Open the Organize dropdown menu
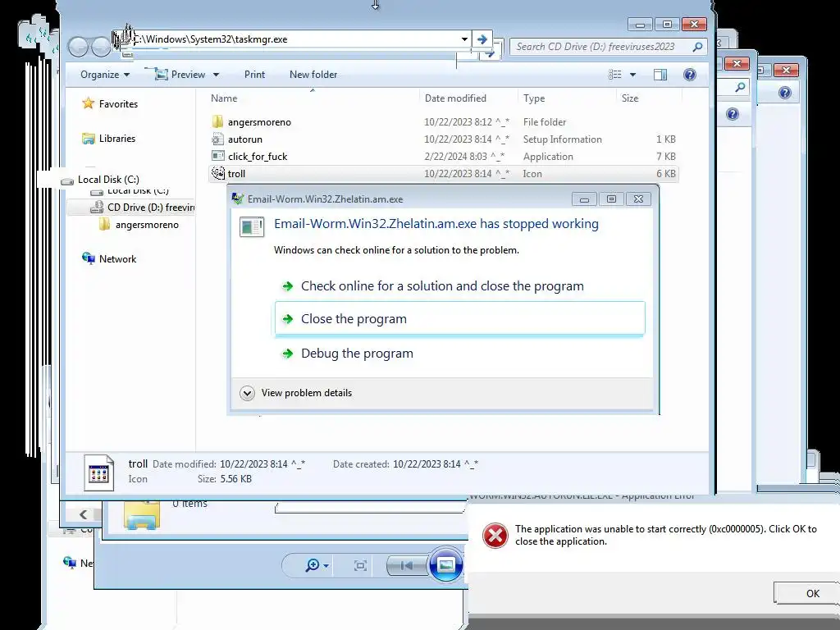The height and width of the screenshot is (630, 840). 105,75
